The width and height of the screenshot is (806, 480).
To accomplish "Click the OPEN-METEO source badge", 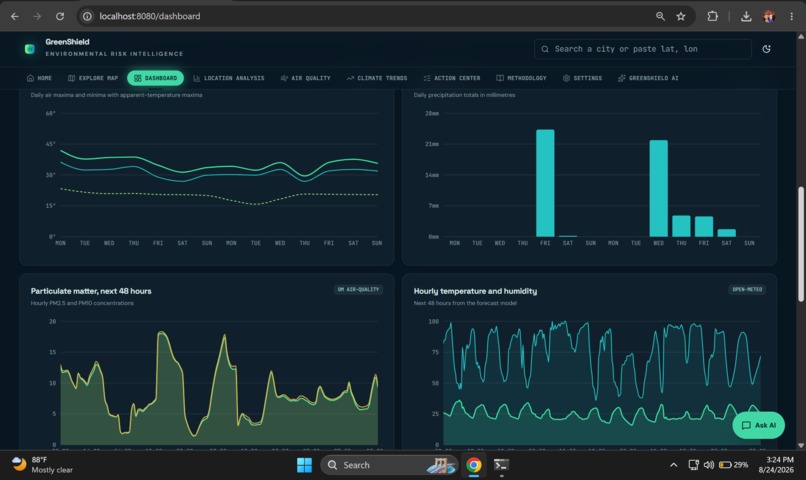I will coord(747,289).
